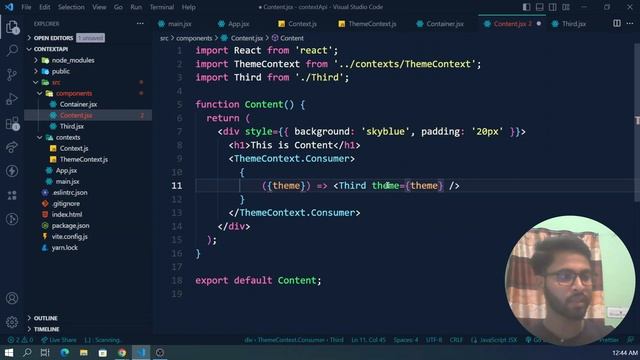
Task: Open Google Chrome from taskbar
Action: click(122, 352)
